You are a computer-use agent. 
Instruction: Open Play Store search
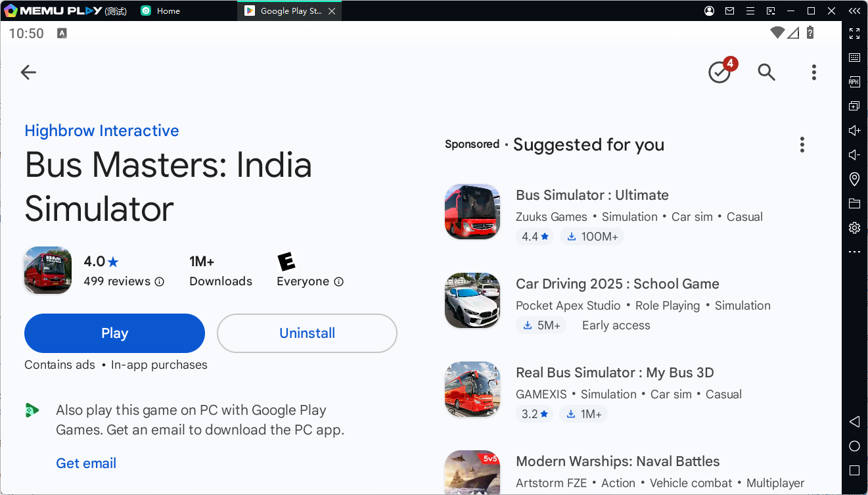coord(767,72)
